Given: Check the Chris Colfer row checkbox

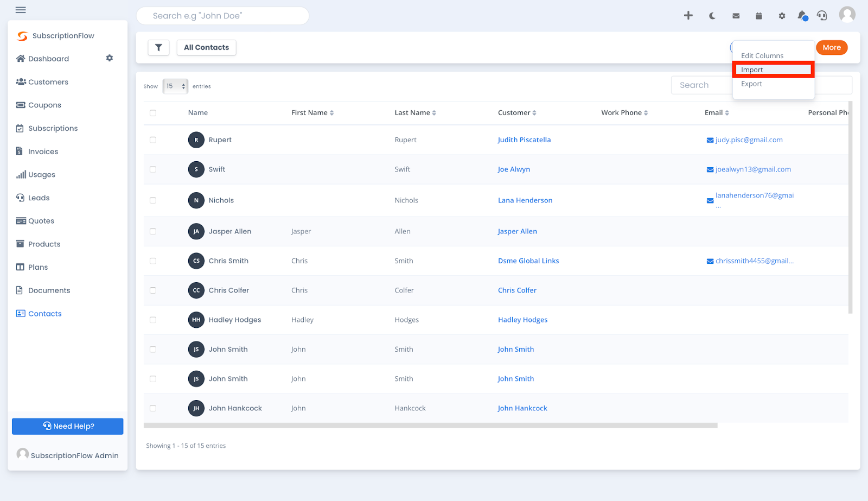Looking at the screenshot, I should point(153,290).
